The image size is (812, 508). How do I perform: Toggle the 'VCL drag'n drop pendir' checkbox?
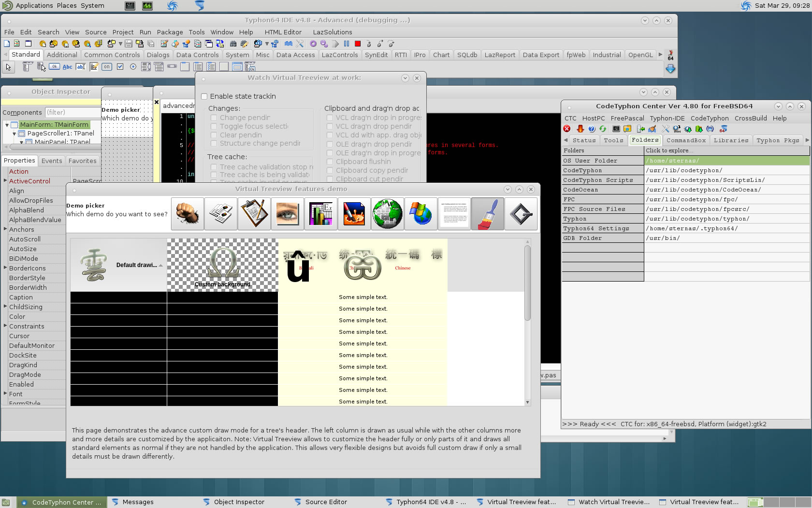330,126
